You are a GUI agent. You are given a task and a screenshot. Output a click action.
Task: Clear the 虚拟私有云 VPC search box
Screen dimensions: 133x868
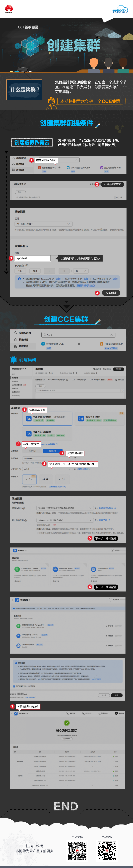[76, 160]
